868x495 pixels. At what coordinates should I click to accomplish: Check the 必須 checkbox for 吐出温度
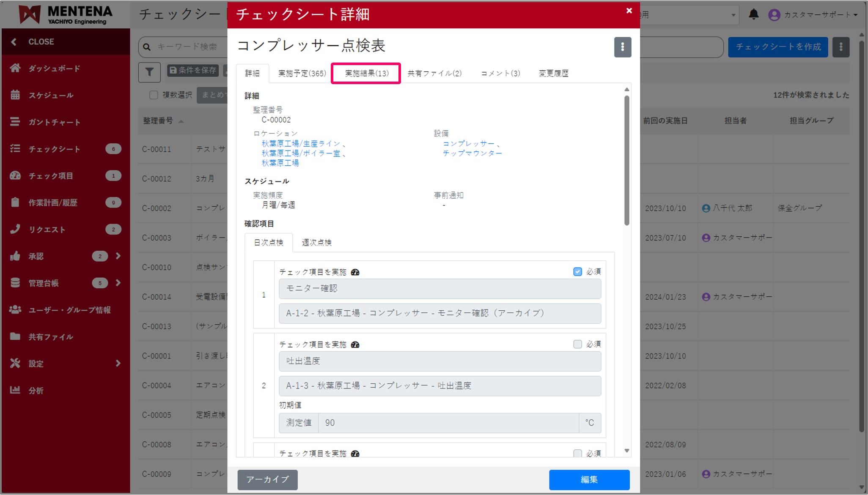pos(577,344)
